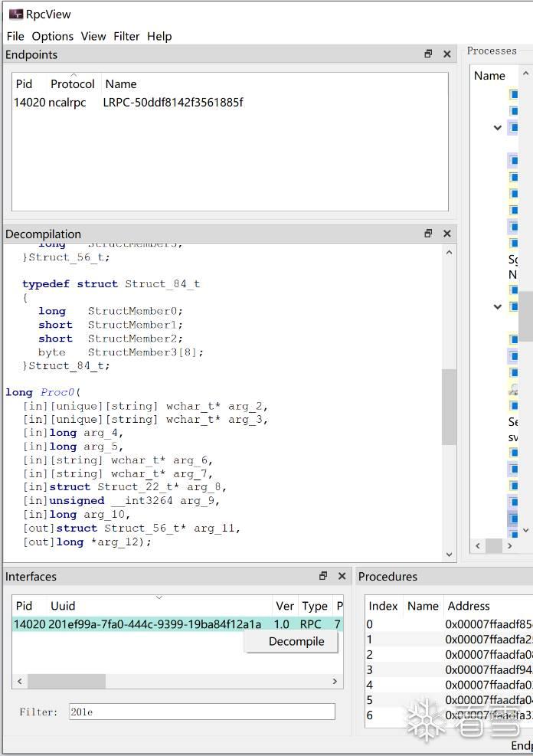Open the File menu
The width and height of the screenshot is (533, 756).
click(x=15, y=36)
